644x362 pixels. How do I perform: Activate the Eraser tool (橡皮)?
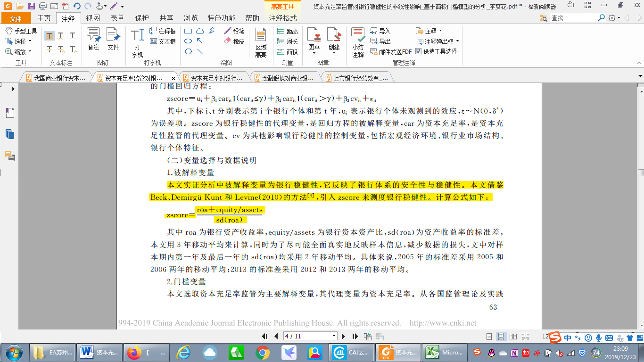(234, 41)
